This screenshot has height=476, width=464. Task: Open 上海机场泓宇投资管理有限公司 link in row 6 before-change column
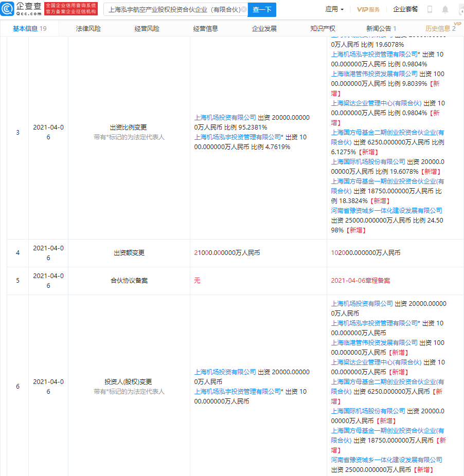click(237, 392)
